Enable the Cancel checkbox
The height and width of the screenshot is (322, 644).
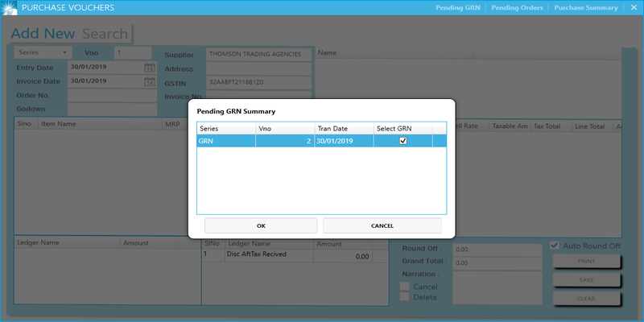pos(405,287)
